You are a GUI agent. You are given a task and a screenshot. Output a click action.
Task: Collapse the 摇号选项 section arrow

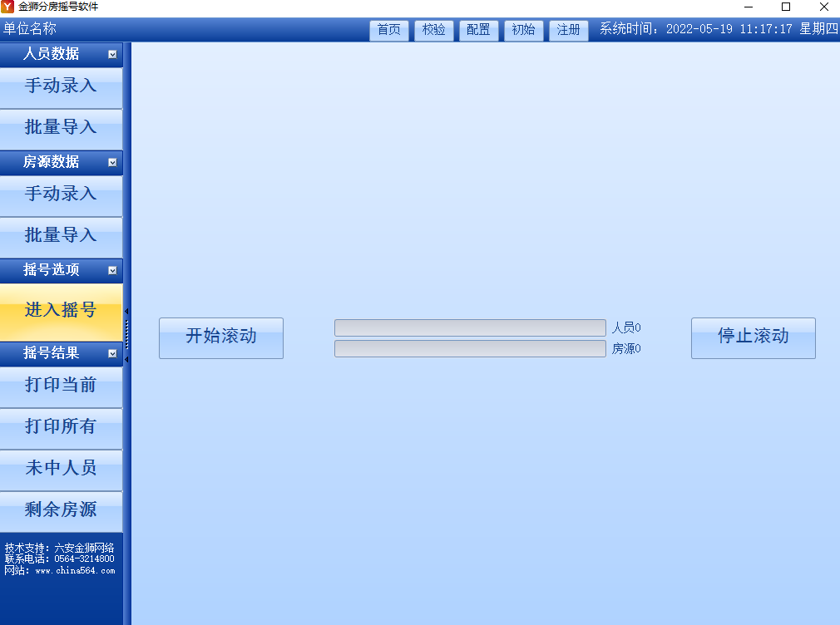[x=112, y=270]
